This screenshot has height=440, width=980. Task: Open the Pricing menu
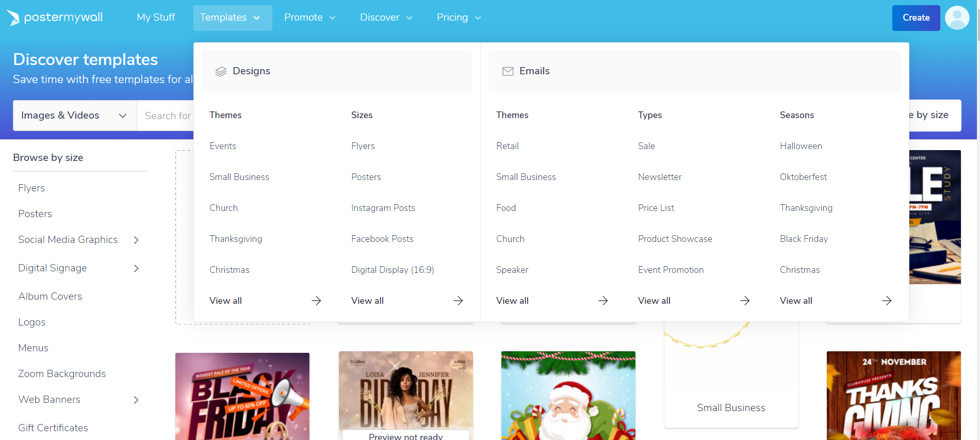pos(459,18)
